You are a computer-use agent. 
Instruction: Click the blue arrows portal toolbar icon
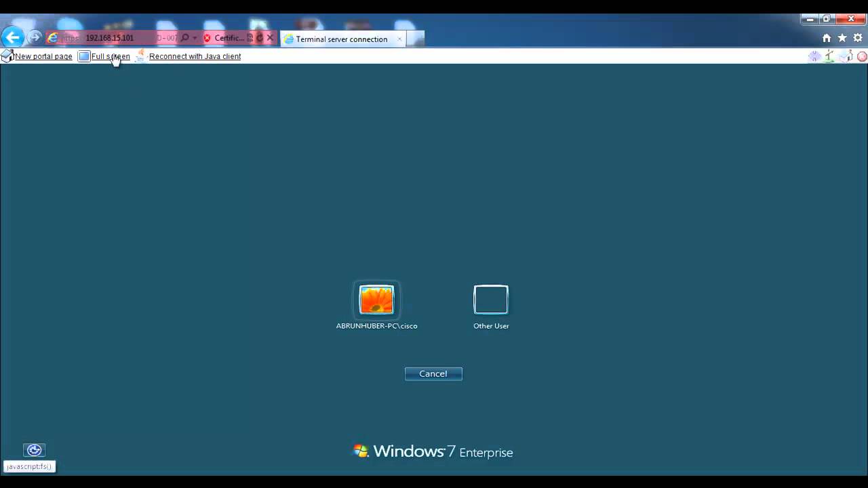(815, 56)
